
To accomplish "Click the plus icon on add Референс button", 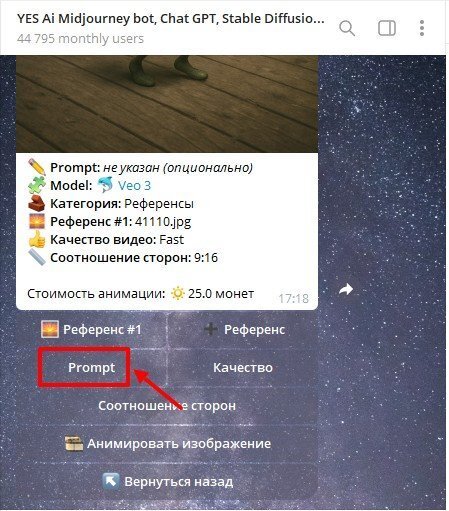I will 211,329.
